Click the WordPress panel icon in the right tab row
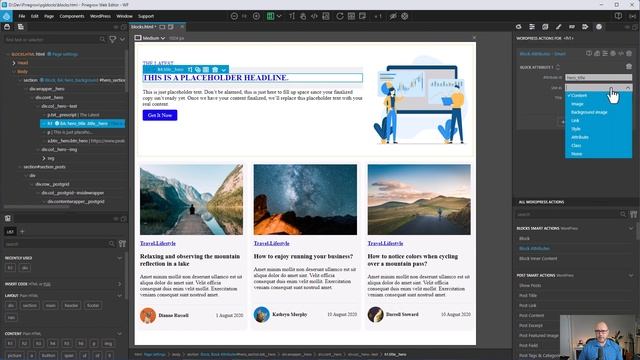Screen dimensions: 640x360 coord(599,27)
